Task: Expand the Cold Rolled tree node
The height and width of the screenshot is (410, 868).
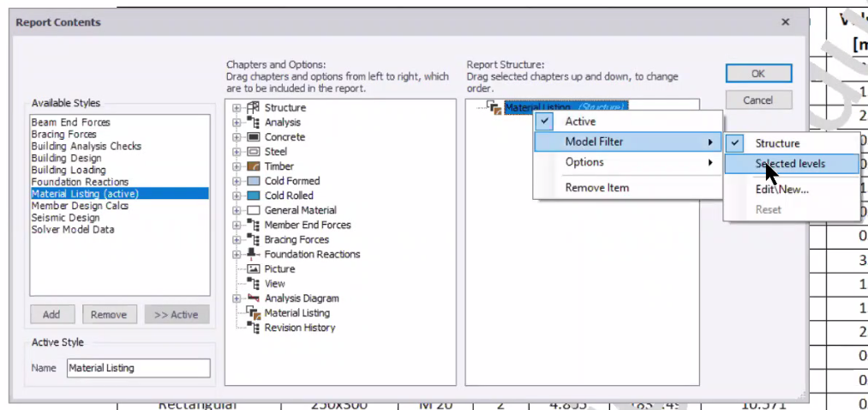Action: [236, 196]
